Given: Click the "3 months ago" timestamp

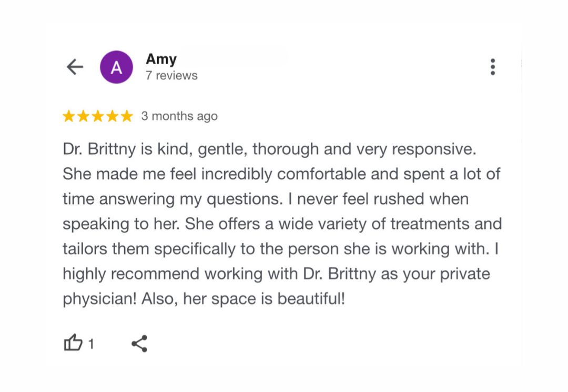Looking at the screenshot, I should [x=179, y=116].
